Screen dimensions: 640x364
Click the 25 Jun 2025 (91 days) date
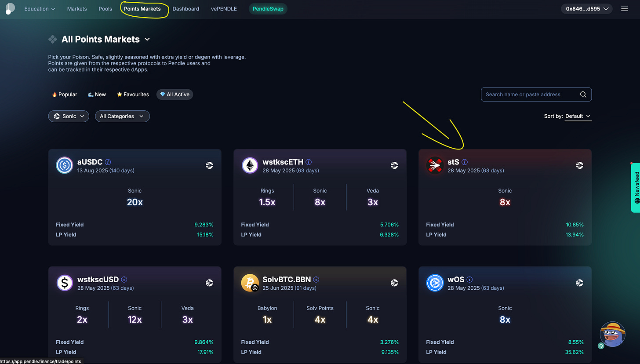coord(289,288)
